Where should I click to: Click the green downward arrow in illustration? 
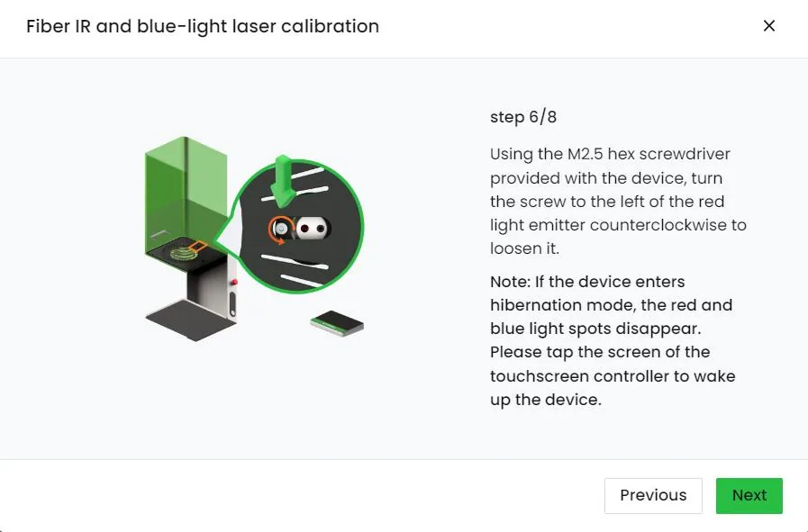click(284, 180)
